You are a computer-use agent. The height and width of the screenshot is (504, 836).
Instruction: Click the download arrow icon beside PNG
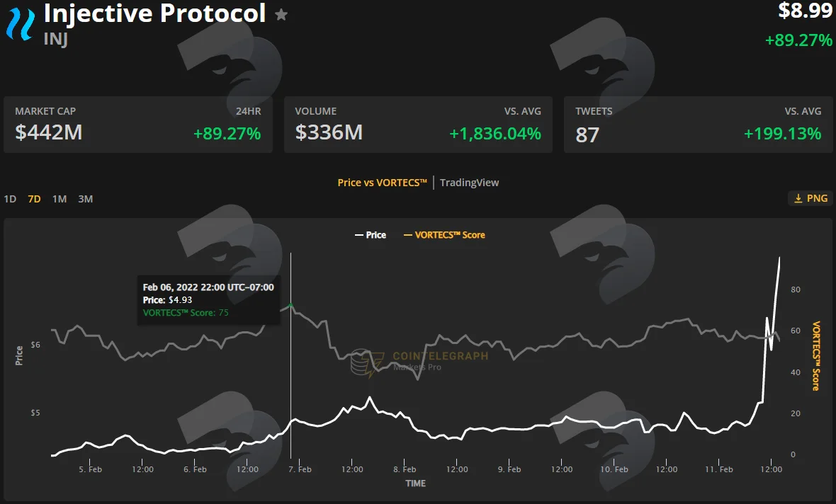[x=798, y=198]
